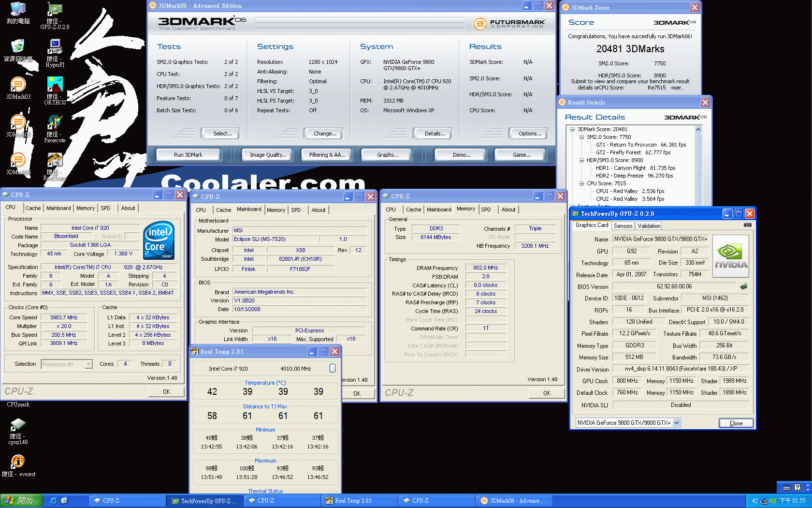This screenshot has width=812, height=508.
Task: Launch the 3DMark06 desktop shortcut
Action: (x=18, y=164)
